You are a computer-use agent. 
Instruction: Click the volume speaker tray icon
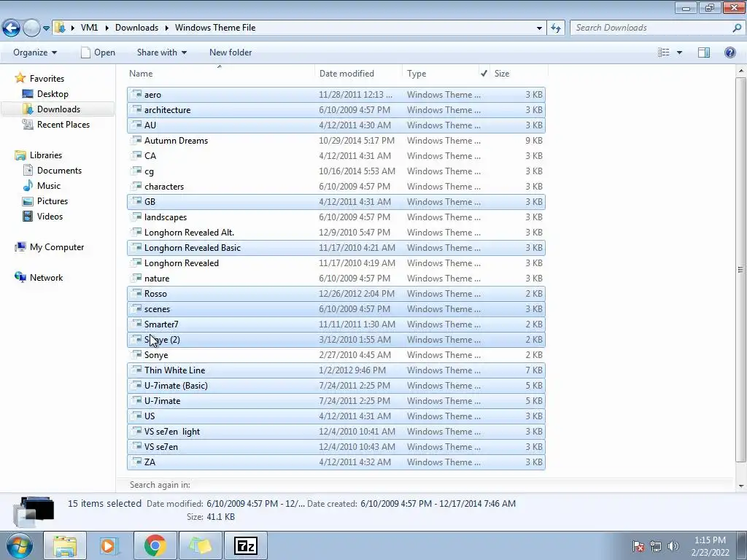point(673,546)
